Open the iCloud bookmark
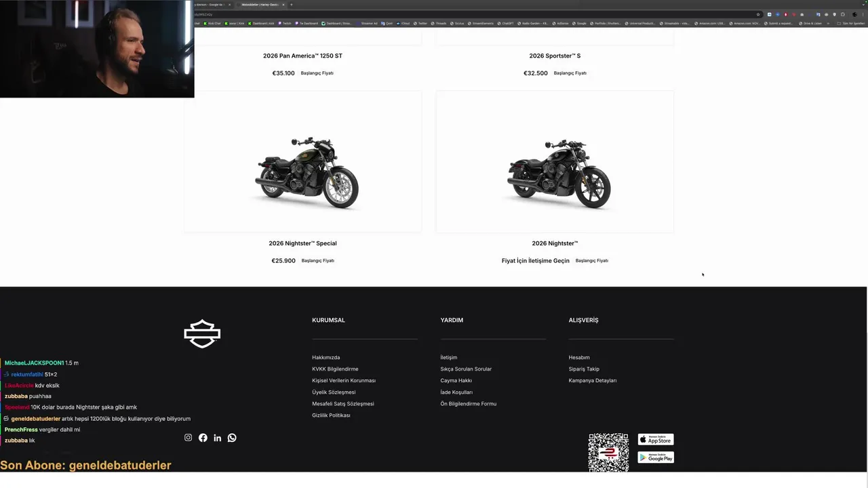This screenshot has height=488, width=868. pos(403,23)
